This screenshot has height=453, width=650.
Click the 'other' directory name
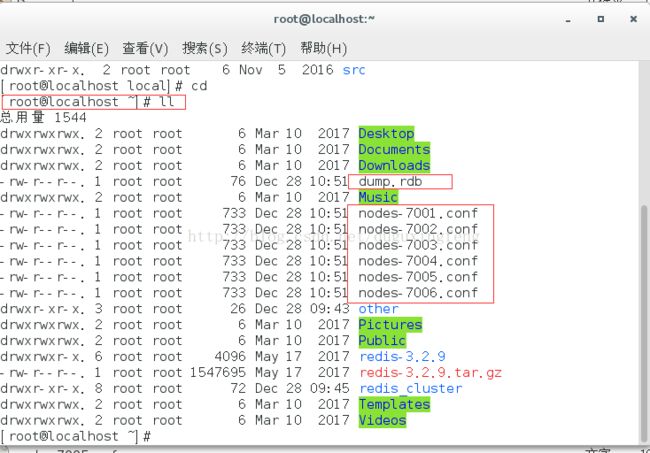tap(378, 309)
